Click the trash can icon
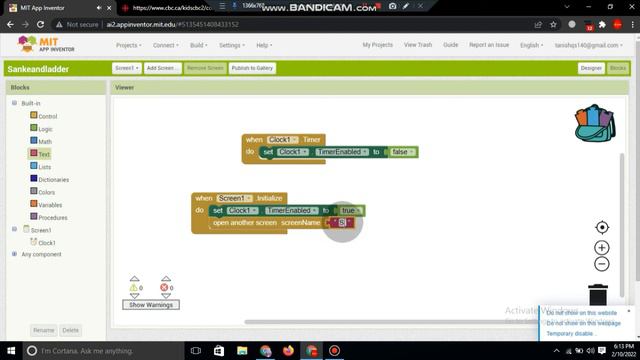 click(598, 295)
